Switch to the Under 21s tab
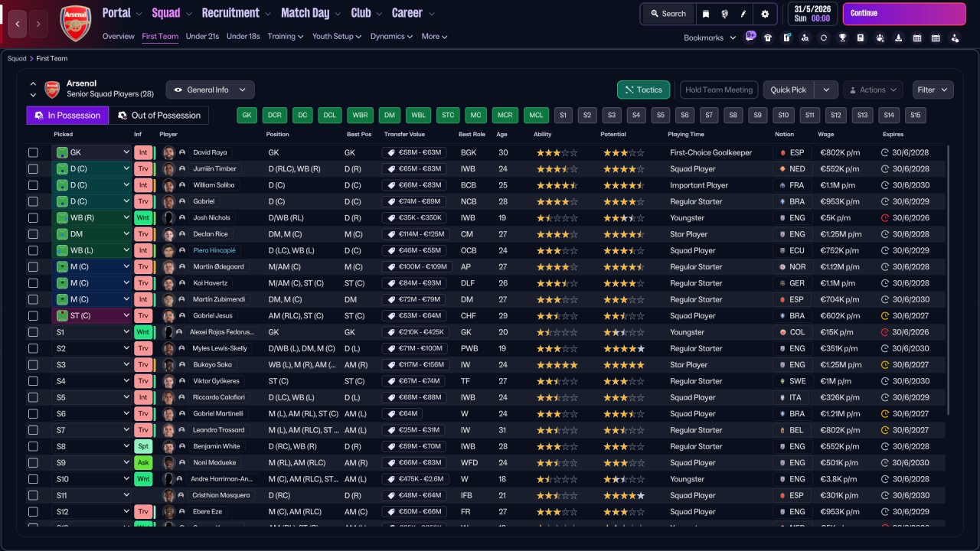980x551 pixels. 202,36
